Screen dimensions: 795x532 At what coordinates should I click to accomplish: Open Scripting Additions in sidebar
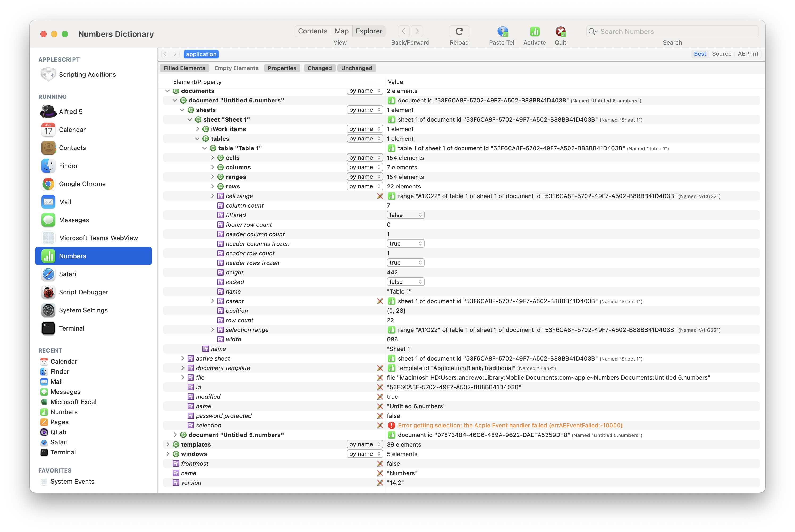[x=87, y=74]
